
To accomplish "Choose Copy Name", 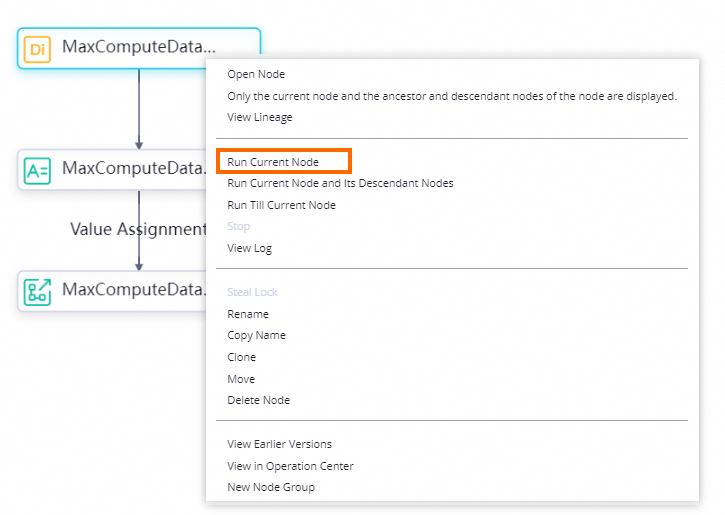I will tap(256, 335).
